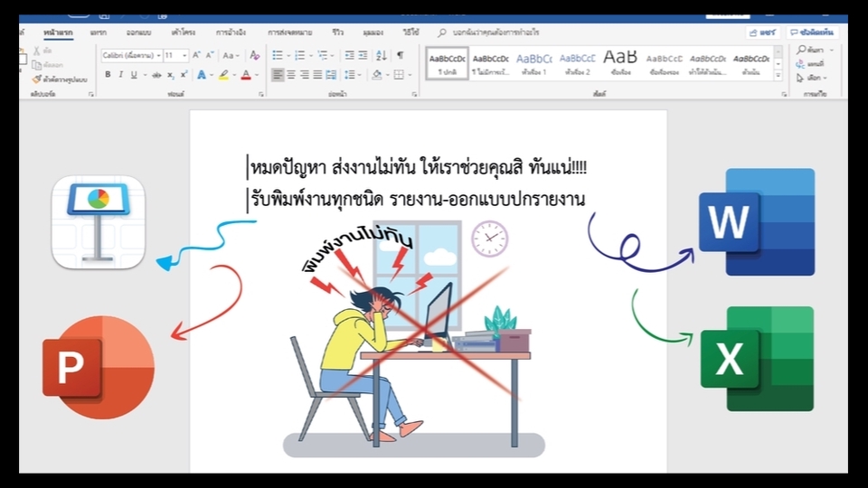Increase paragraph indent
This screenshot has width=868, height=488.
363,55
